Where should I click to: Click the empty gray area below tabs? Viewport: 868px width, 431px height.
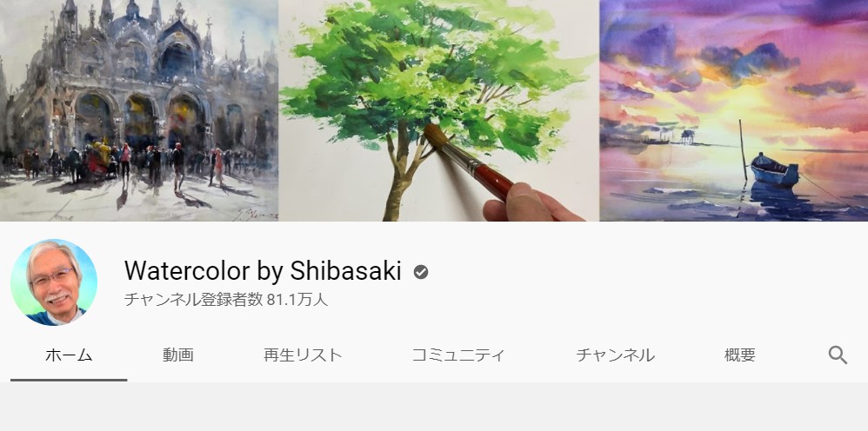434,407
